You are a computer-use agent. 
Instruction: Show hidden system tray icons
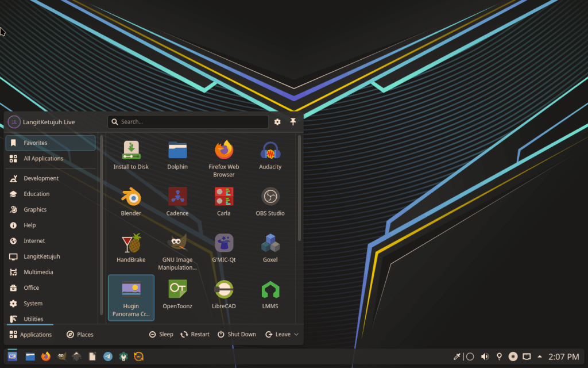click(539, 356)
